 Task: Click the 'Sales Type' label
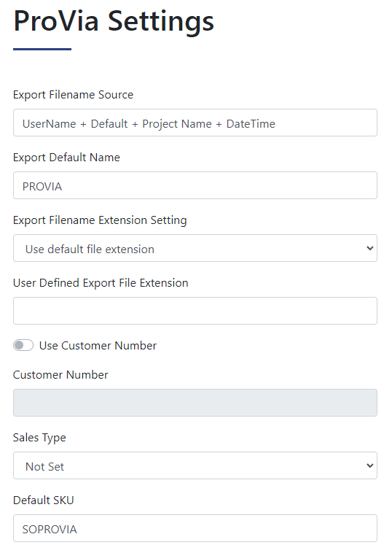39,438
